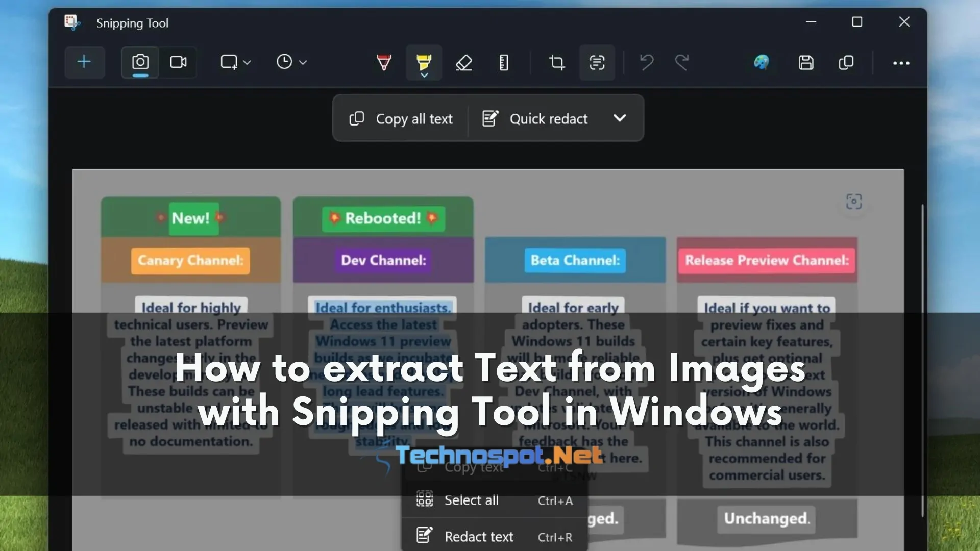Click the Undo arrow

[647, 62]
